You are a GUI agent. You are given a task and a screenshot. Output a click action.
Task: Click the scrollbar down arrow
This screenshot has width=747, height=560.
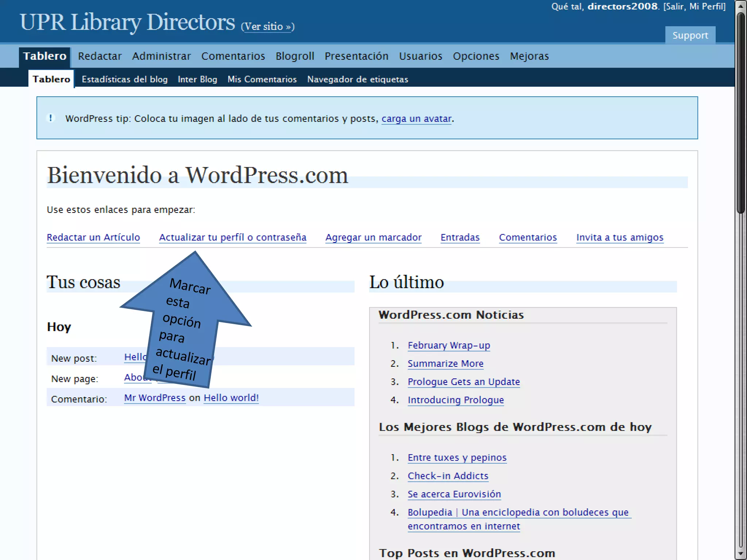click(740, 553)
